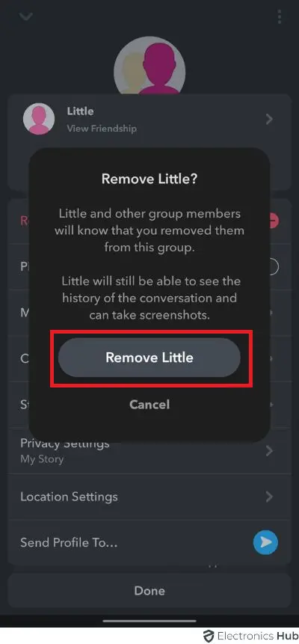299x644 pixels.
Task: Tap the home gesture bar
Action: click(x=149, y=621)
